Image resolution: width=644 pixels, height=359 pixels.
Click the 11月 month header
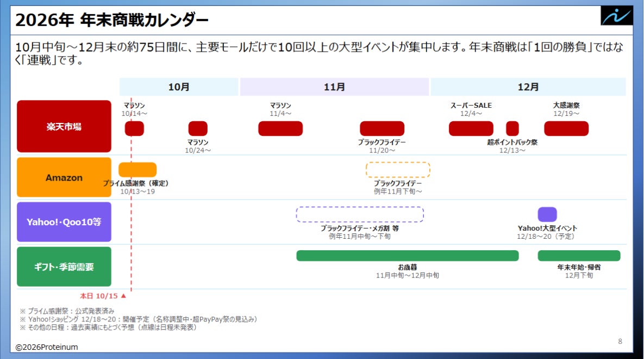coord(334,87)
